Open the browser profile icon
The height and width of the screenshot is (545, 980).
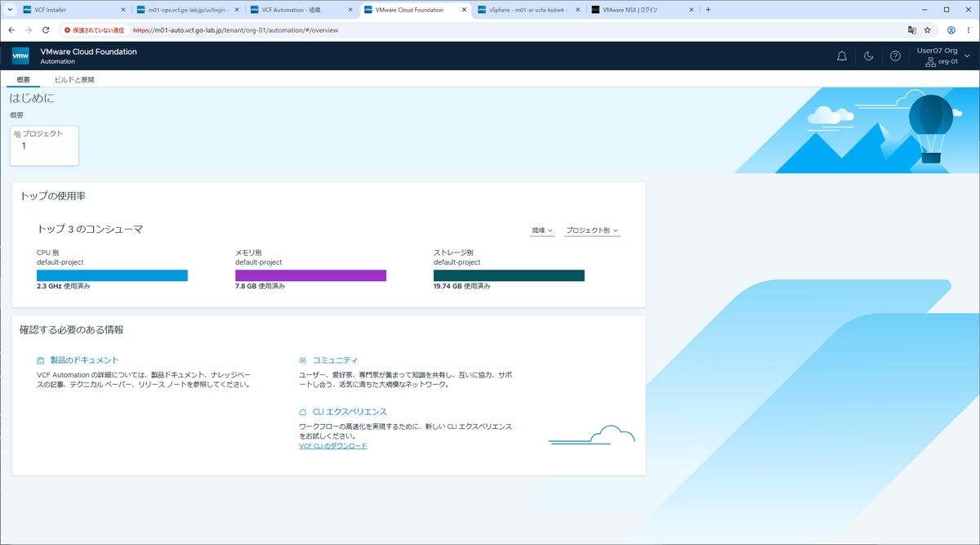pyautogui.click(x=951, y=29)
